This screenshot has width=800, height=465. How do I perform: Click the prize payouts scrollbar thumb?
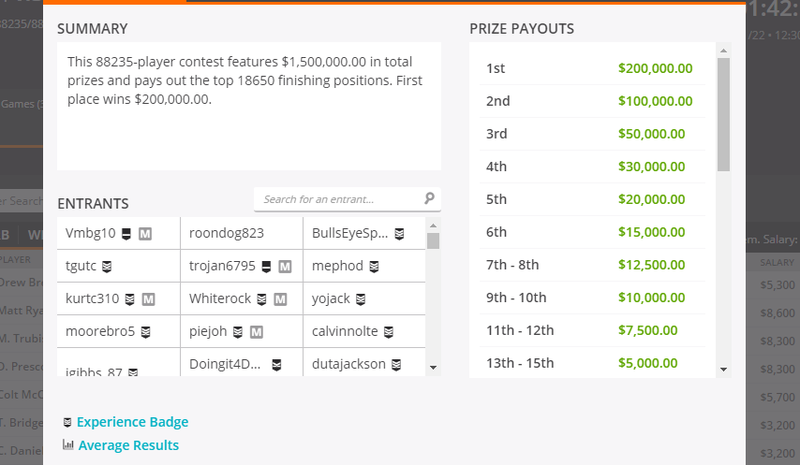(x=723, y=114)
